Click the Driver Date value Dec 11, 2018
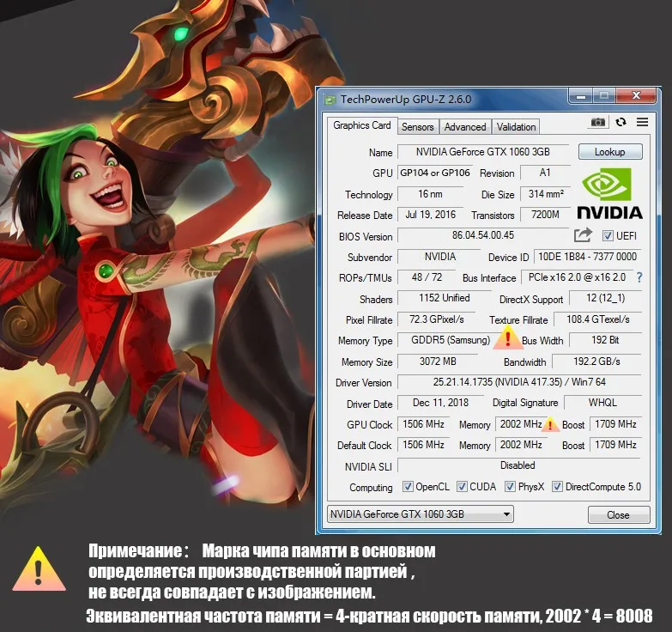This screenshot has width=672, height=632. click(x=440, y=403)
